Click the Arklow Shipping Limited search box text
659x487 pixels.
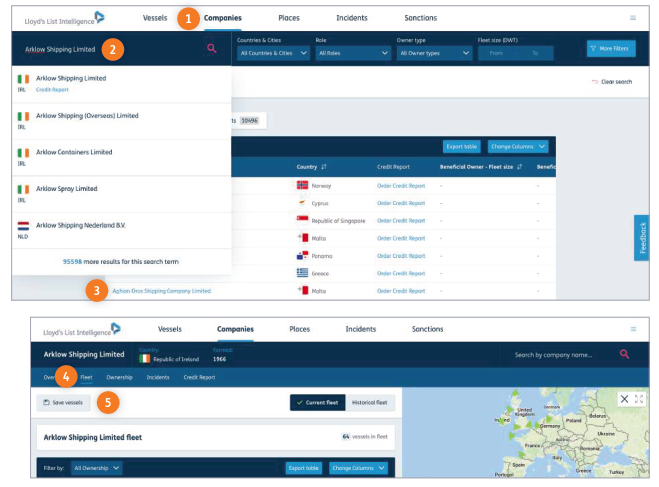[x=60, y=49]
